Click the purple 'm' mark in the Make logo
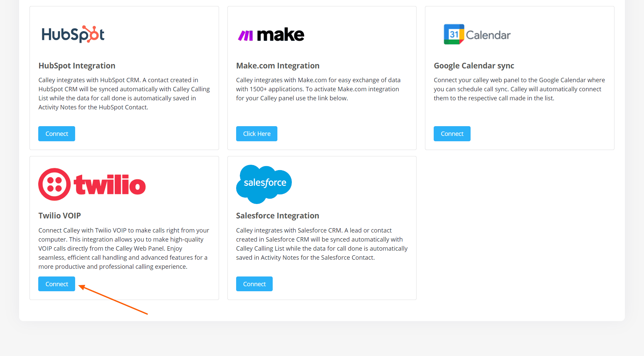Image resolution: width=644 pixels, height=356 pixels. pyautogui.click(x=245, y=34)
